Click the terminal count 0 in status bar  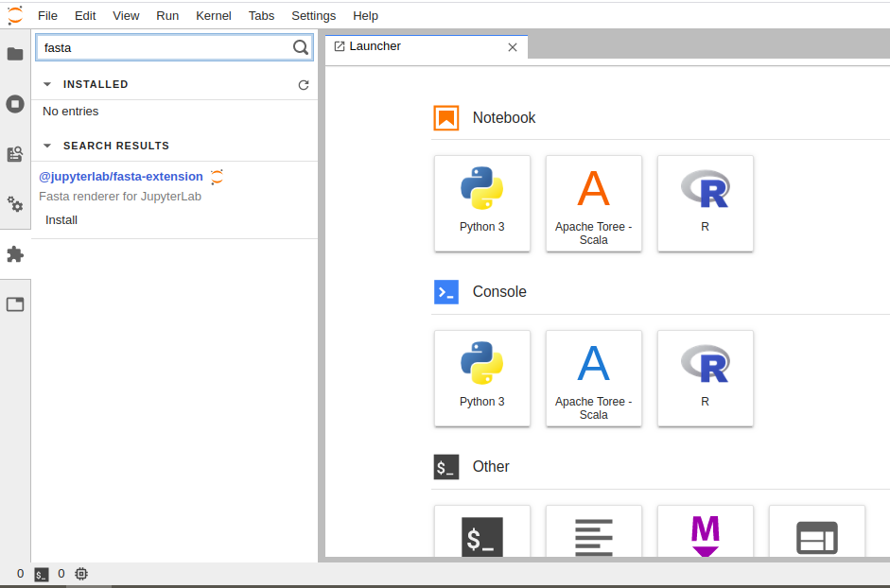click(21, 574)
